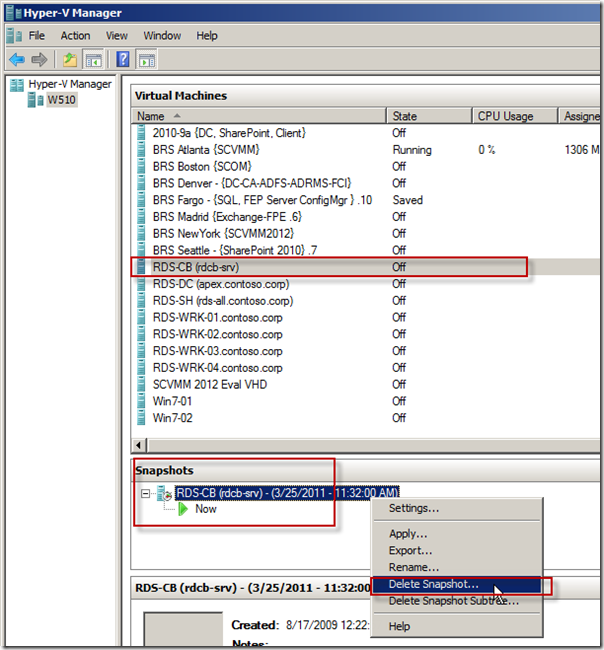The image size is (604, 650).
Task: Select BRS Denver - {DC-CA-ADFS-ADRMS-FCI} VM
Action: pyautogui.click(x=252, y=183)
